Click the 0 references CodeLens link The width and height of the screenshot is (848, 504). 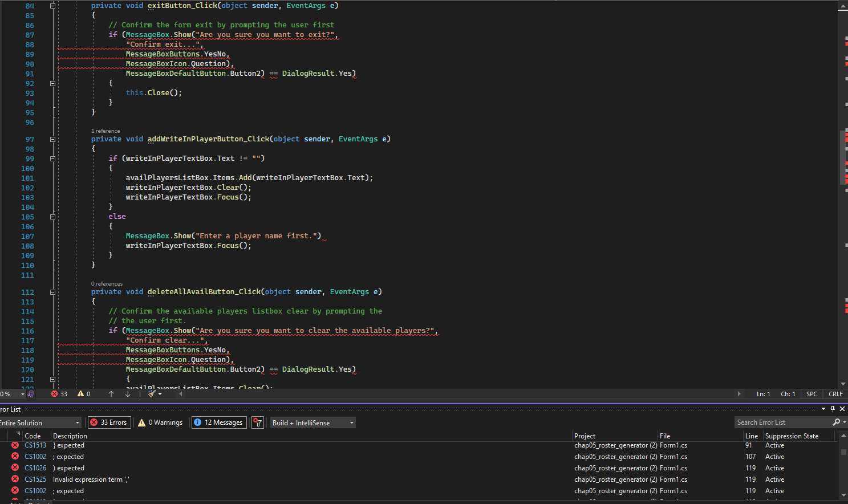pyautogui.click(x=107, y=284)
